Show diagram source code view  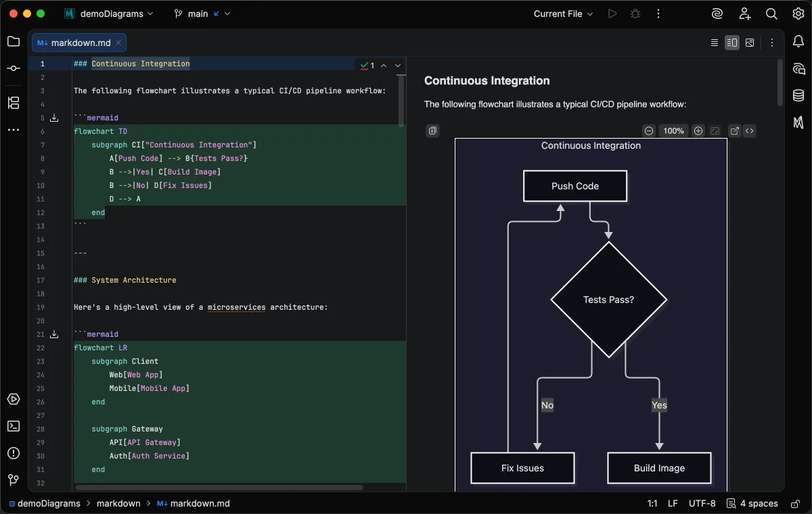[x=749, y=131]
